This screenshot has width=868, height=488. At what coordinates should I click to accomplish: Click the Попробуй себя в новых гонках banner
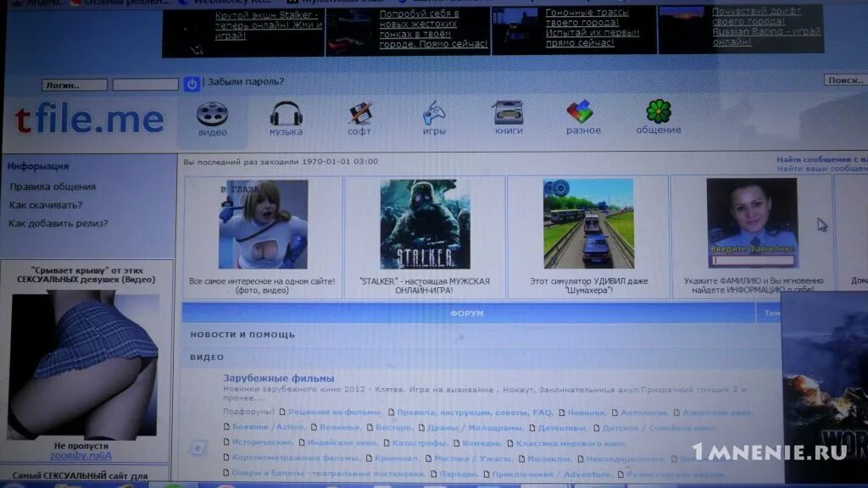coord(433,29)
